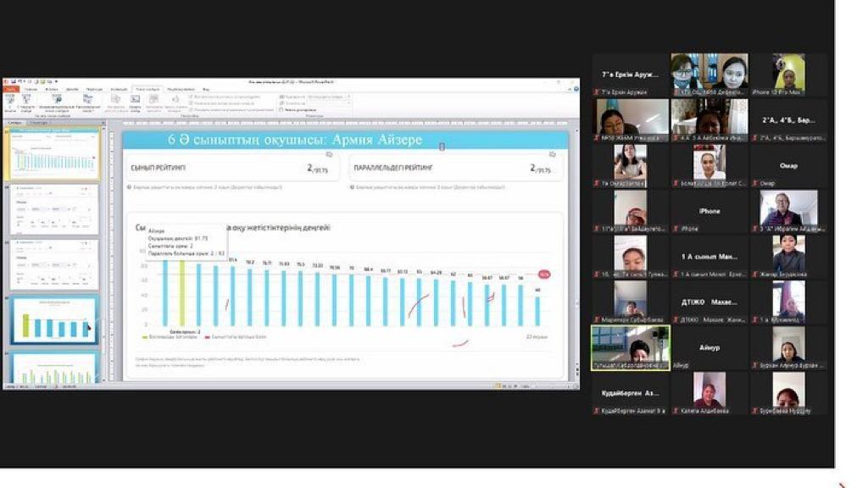Click the yellow-green highlighted bar in chart
The width and height of the screenshot is (868, 488).
[x=181, y=292]
